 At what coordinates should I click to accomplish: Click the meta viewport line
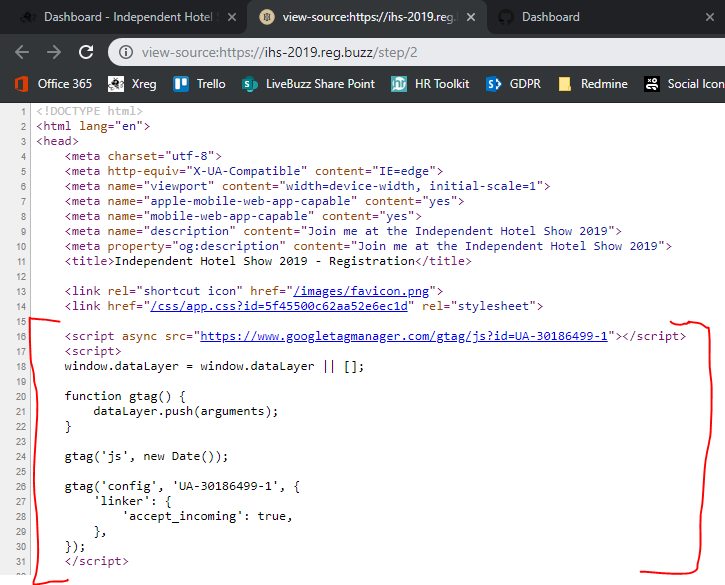[x=307, y=186]
